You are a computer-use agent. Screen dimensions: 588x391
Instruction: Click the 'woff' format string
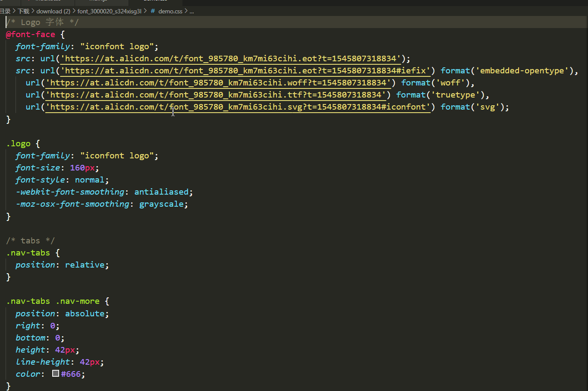coord(450,83)
